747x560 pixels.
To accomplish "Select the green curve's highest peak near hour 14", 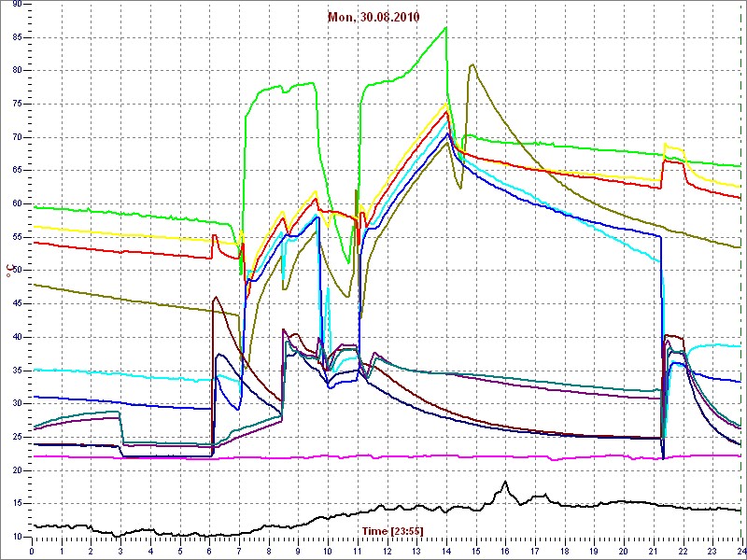I will pyautogui.click(x=445, y=28).
